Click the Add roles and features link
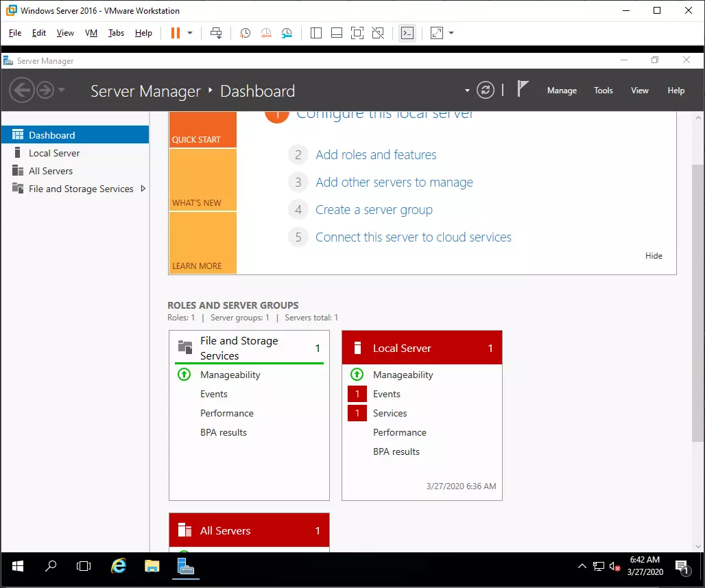 point(376,155)
